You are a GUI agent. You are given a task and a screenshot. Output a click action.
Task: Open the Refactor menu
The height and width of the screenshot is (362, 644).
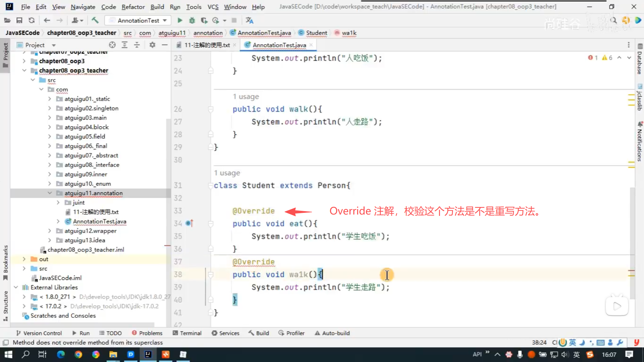133,7
